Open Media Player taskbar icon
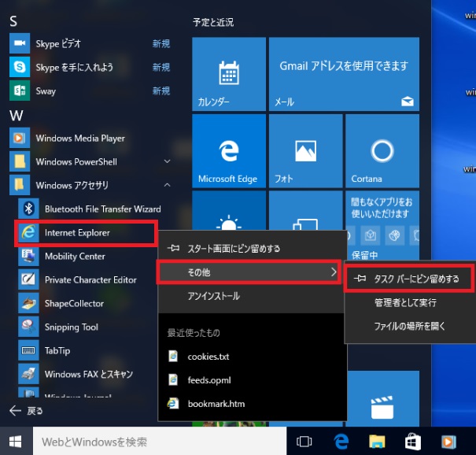This screenshot has width=476, height=455. (448, 442)
